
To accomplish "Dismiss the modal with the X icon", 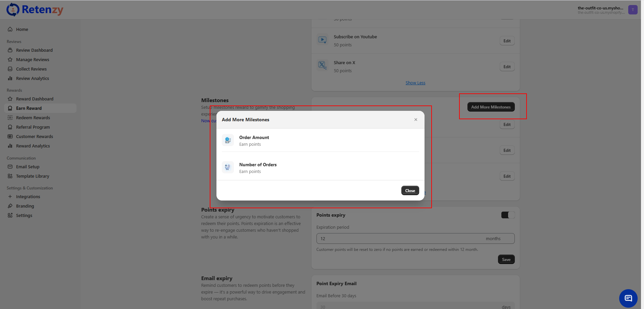I will point(415,120).
